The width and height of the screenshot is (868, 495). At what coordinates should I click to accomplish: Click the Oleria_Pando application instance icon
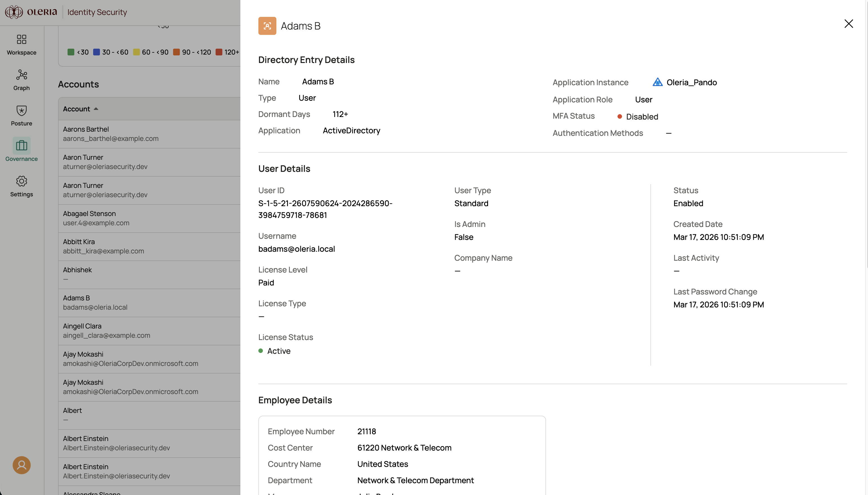coord(657,82)
